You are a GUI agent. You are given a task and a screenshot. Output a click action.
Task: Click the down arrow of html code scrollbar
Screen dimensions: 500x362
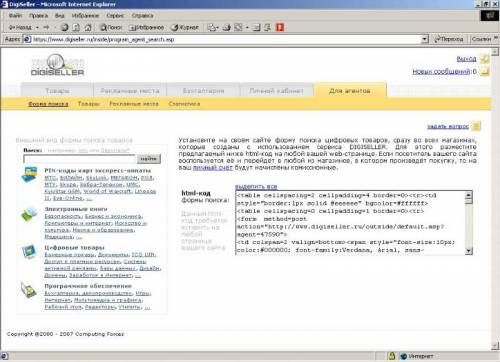click(x=469, y=251)
